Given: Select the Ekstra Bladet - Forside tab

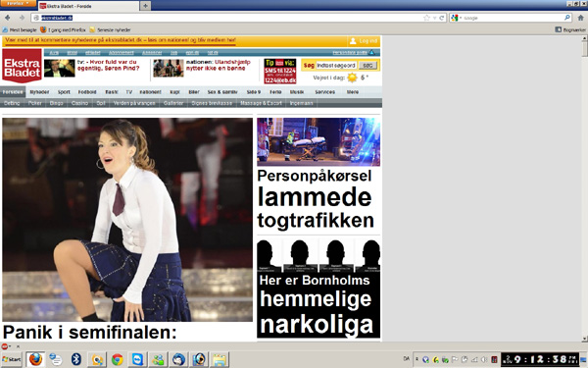Looking at the screenshot, I should [88, 6].
